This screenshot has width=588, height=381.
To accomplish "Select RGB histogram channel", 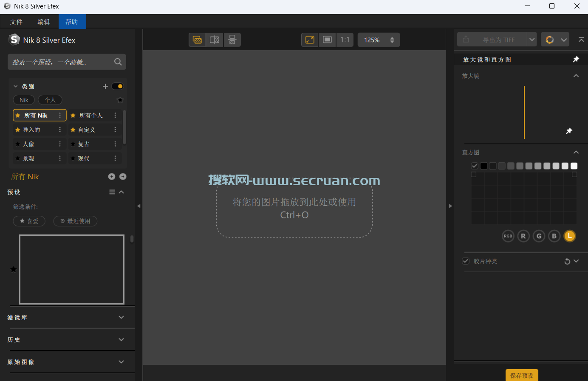I will click(508, 236).
